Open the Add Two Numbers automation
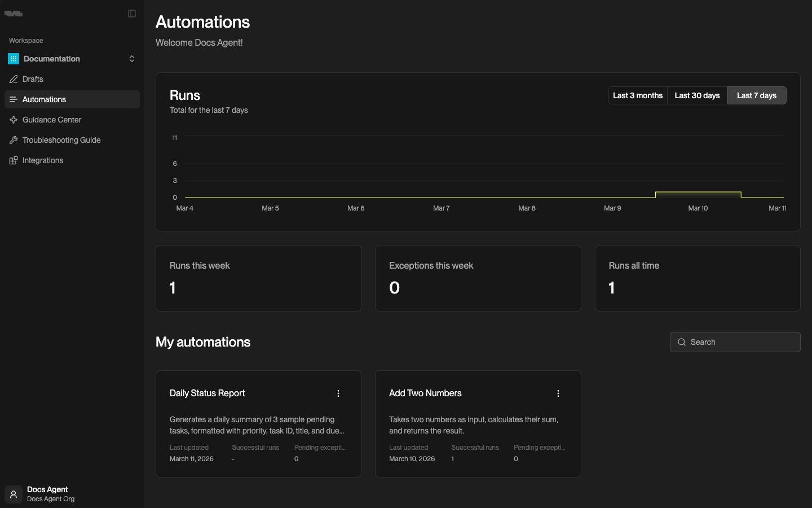Screen dimensions: 812x508 click(x=425, y=393)
